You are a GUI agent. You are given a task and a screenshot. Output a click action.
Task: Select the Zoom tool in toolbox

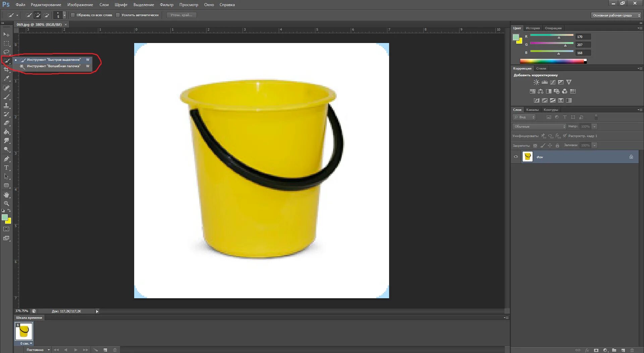tap(6, 204)
